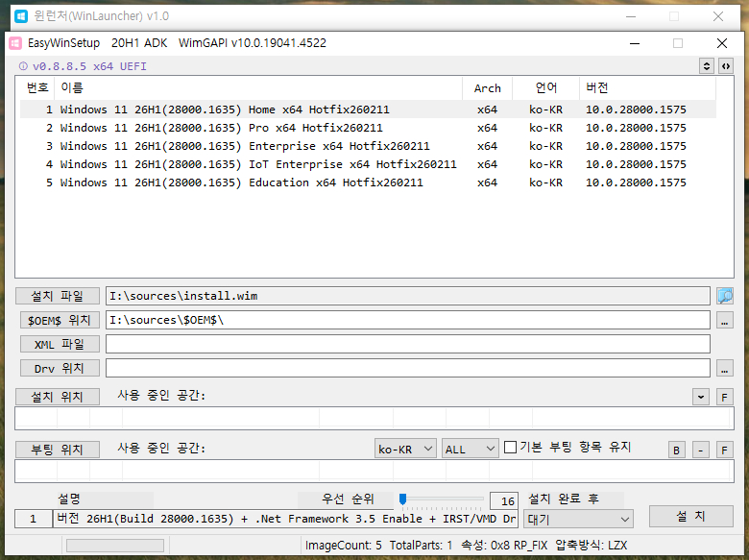Click the boot location partition list box
The width and height of the screenshot is (749, 560).
(x=374, y=471)
